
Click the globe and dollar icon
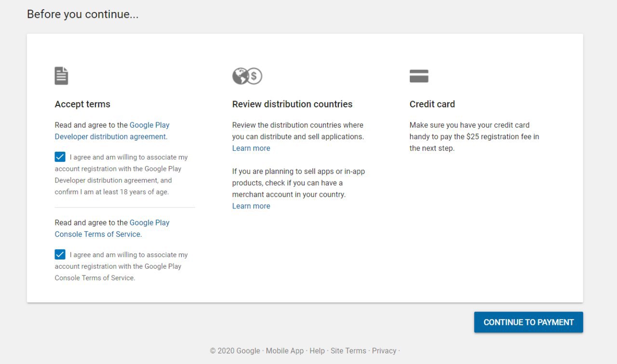click(247, 76)
